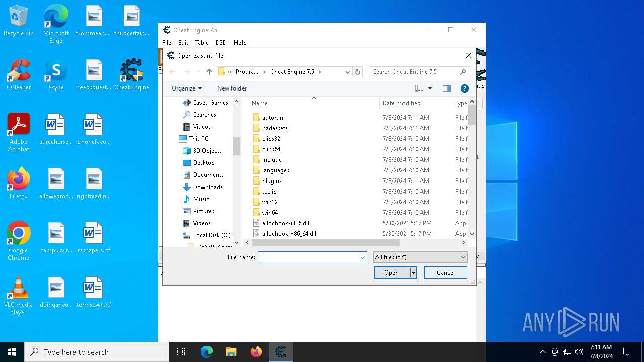Click the volume icon in system tray

[x=579, y=352]
